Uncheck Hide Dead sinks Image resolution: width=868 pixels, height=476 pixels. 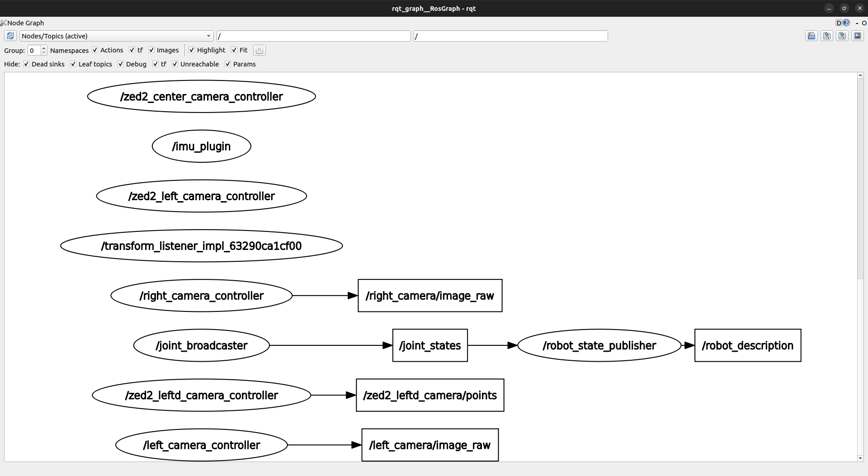coord(26,64)
